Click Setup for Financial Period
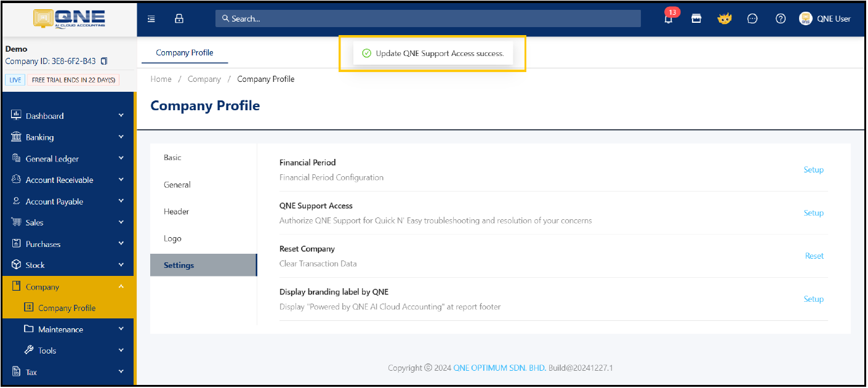Image resolution: width=868 pixels, height=388 pixels. 813,169
